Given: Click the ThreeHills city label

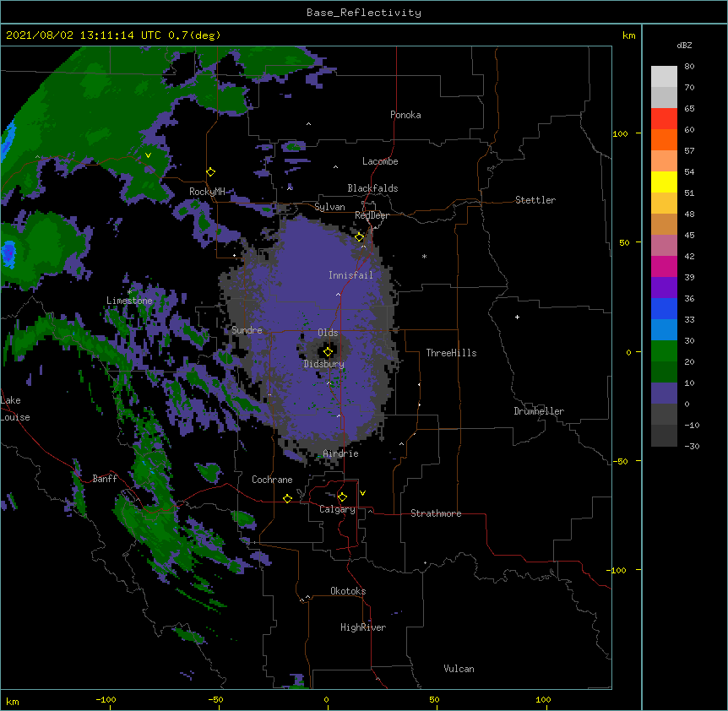Looking at the screenshot, I should click(x=451, y=353).
